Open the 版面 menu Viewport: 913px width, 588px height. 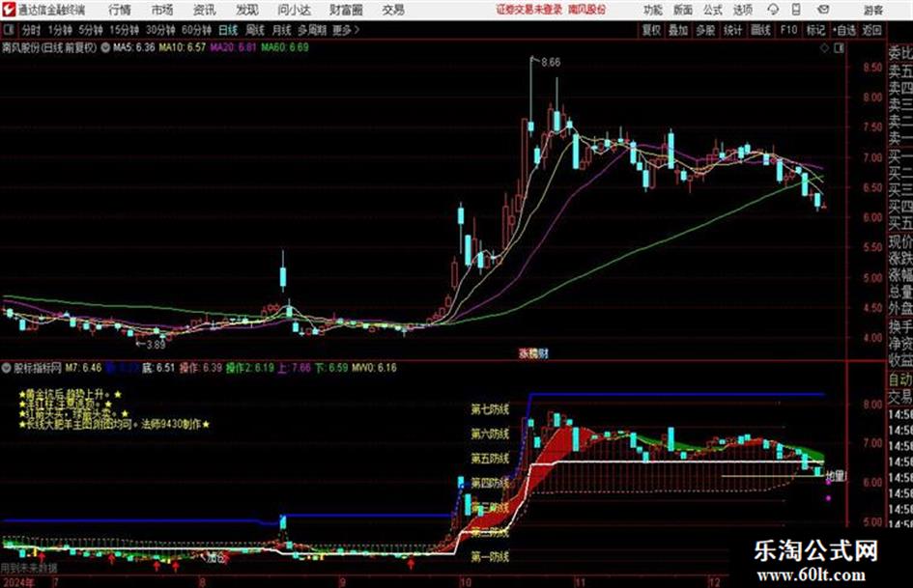click(683, 10)
